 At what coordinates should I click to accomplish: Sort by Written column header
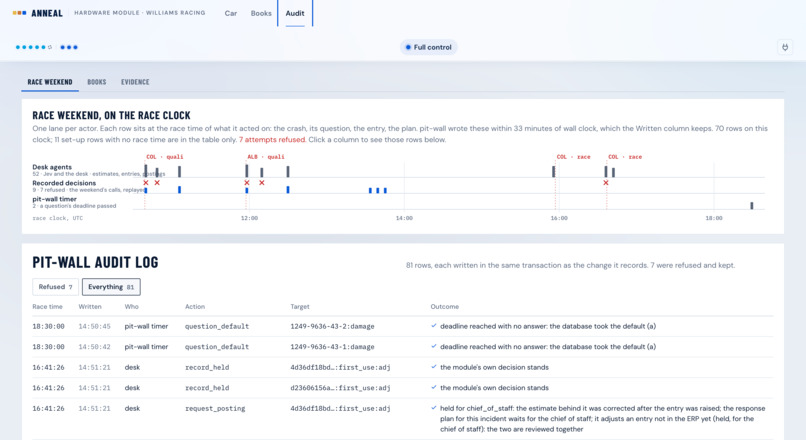90,307
